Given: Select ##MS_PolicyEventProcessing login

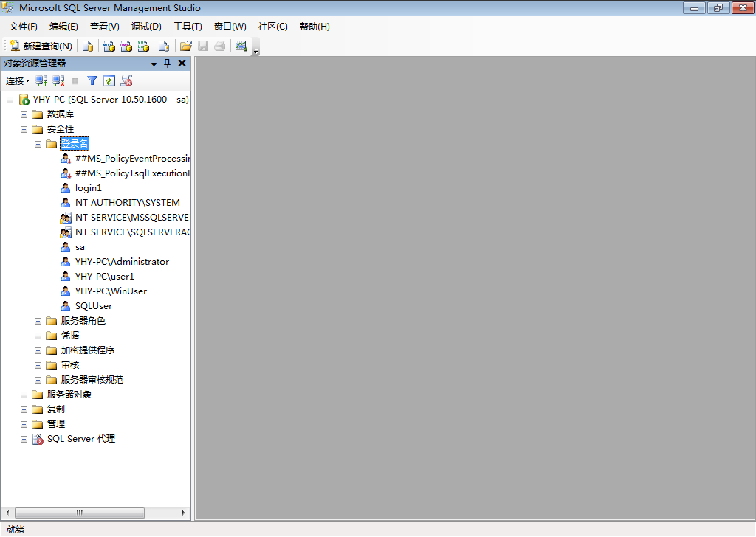Looking at the screenshot, I should pos(132,159).
